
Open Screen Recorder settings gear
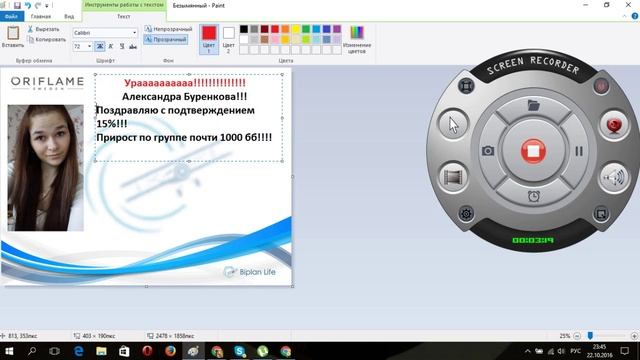pyautogui.click(x=466, y=213)
